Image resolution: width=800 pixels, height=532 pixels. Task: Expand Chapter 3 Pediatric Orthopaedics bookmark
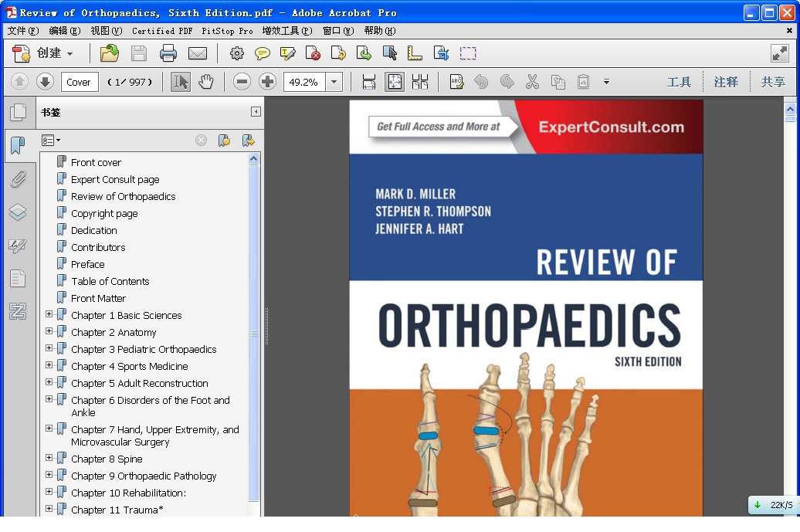coord(49,348)
